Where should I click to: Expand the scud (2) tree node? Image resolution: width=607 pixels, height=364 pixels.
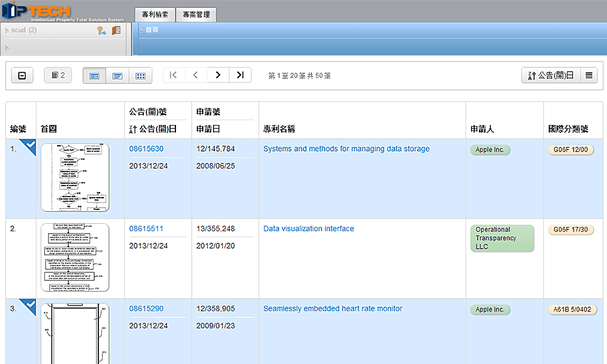(7, 30)
